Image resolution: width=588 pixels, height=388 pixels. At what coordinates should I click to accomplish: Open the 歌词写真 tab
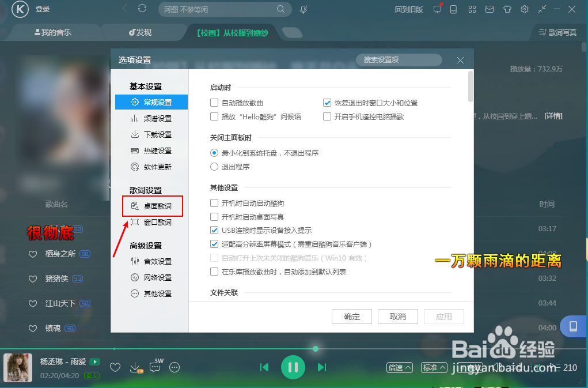point(557,33)
